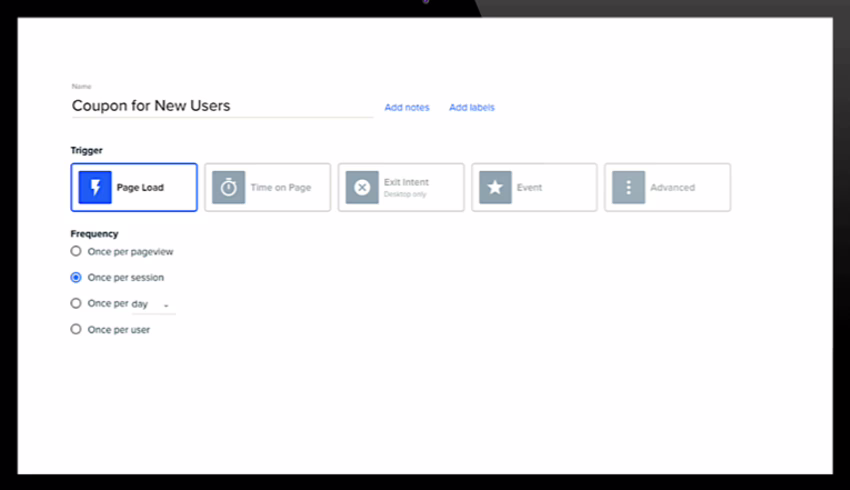850x490 pixels.
Task: Click the Page Load label text
Action: pyautogui.click(x=140, y=187)
